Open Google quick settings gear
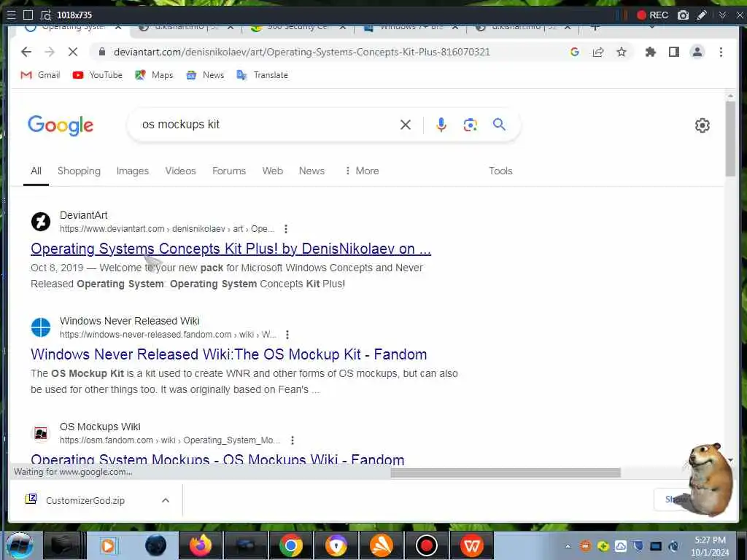 [703, 125]
